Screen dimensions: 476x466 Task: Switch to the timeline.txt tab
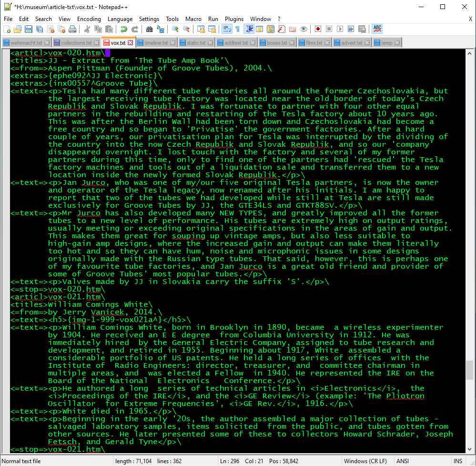156,43
